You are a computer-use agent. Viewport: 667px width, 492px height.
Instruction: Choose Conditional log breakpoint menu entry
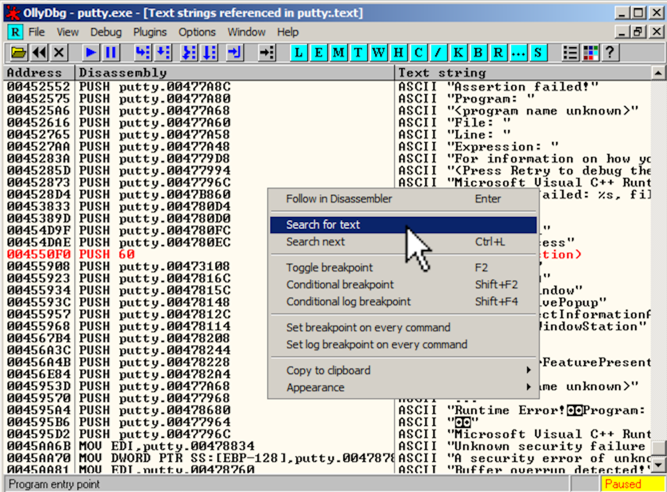[403, 301]
